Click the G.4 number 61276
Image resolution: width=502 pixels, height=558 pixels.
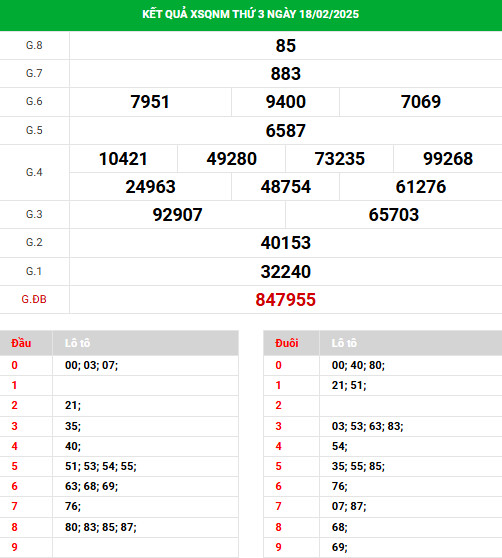coord(421,187)
